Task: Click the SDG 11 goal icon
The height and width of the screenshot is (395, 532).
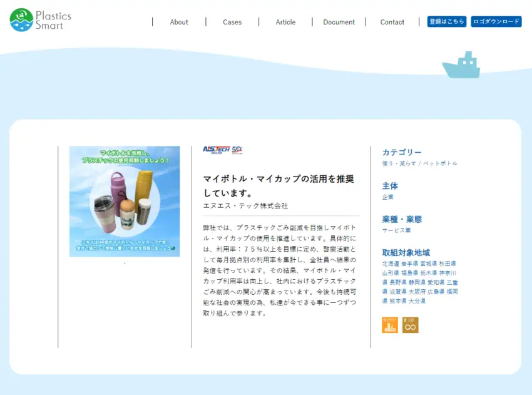Action: tap(390, 325)
